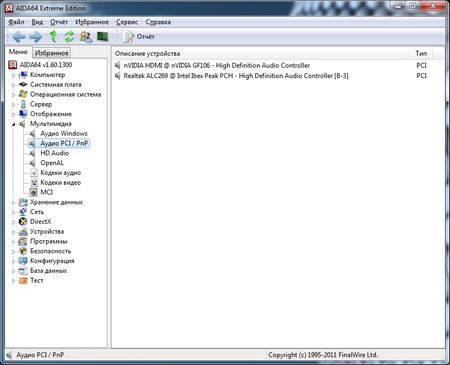Click the Устройства icon
The height and width of the screenshot is (365, 450).
pos(23,231)
